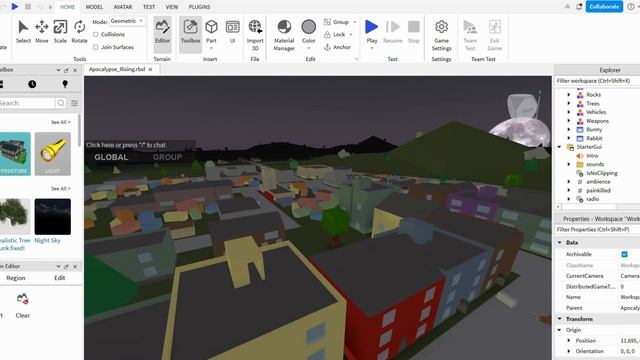
Task: Switch to the TEST ribbon tab
Action: click(149, 7)
